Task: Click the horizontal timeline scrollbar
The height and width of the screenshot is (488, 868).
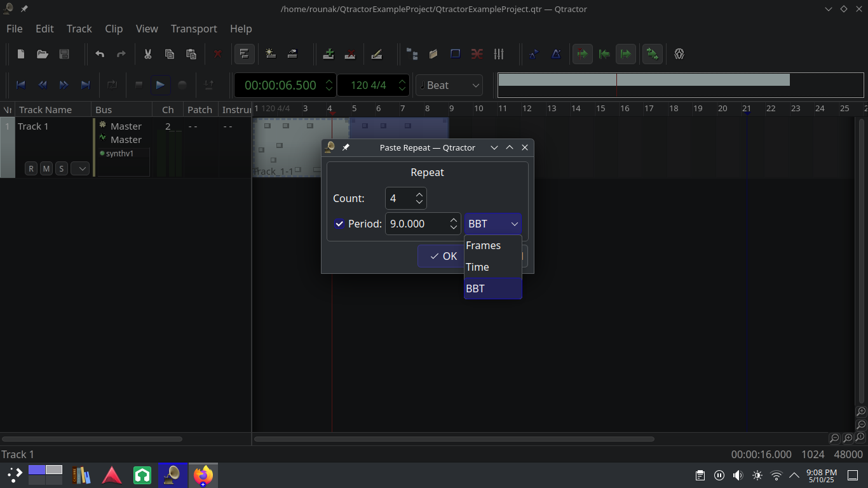Action: click(x=454, y=438)
